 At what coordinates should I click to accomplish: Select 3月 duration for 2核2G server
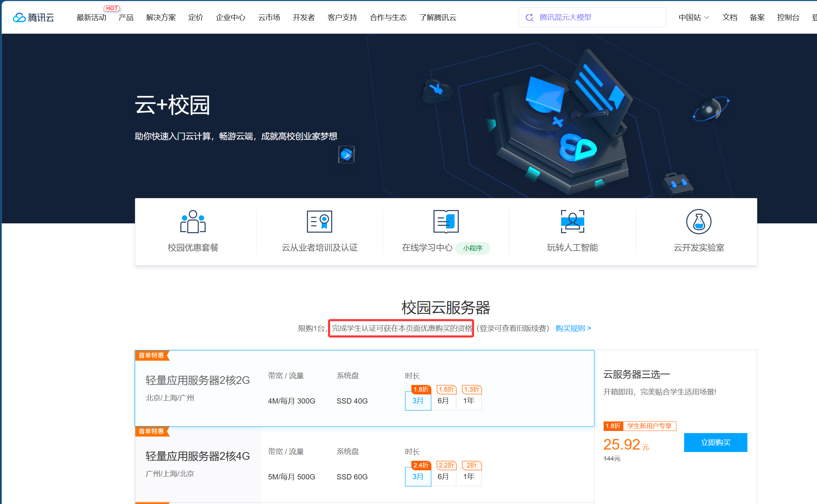pyautogui.click(x=418, y=401)
